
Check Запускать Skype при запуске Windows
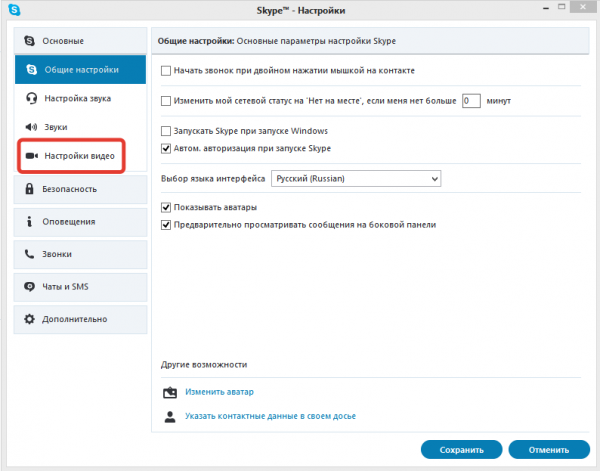click(x=166, y=131)
